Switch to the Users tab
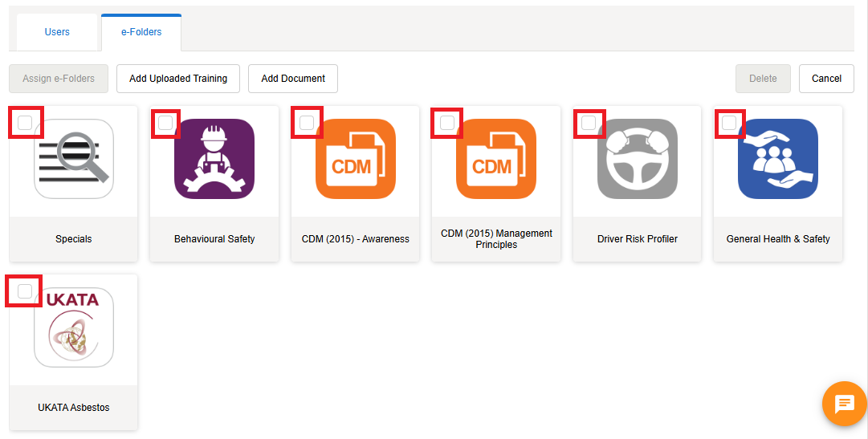This screenshot has width=868, height=439. (57, 32)
